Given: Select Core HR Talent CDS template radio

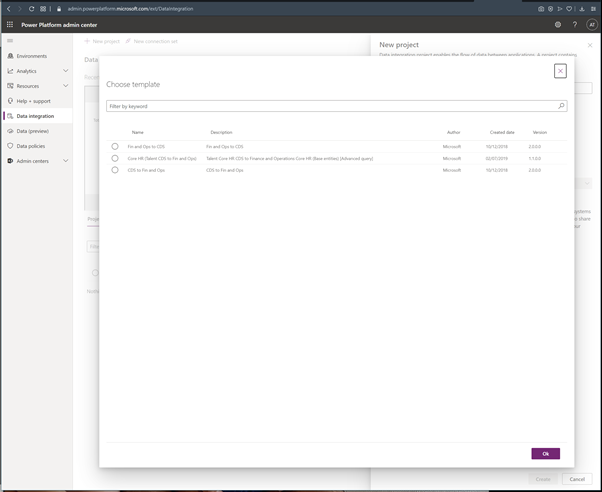Looking at the screenshot, I should [115, 159].
